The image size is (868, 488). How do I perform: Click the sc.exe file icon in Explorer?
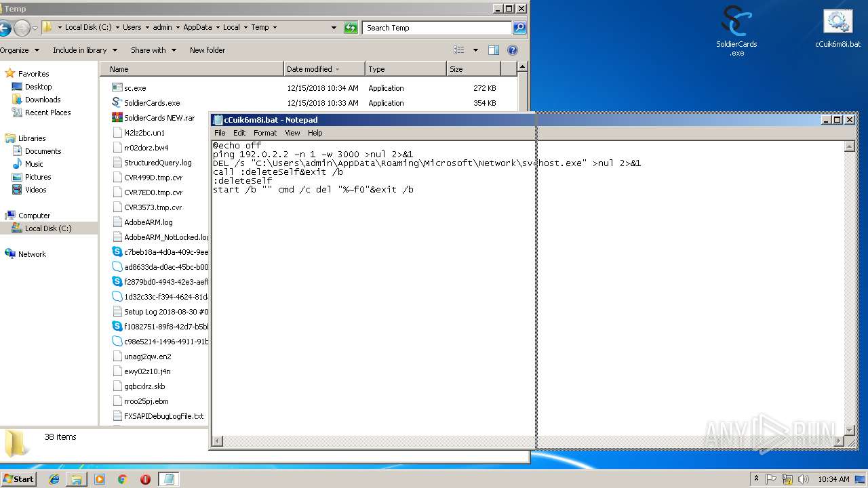[117, 88]
